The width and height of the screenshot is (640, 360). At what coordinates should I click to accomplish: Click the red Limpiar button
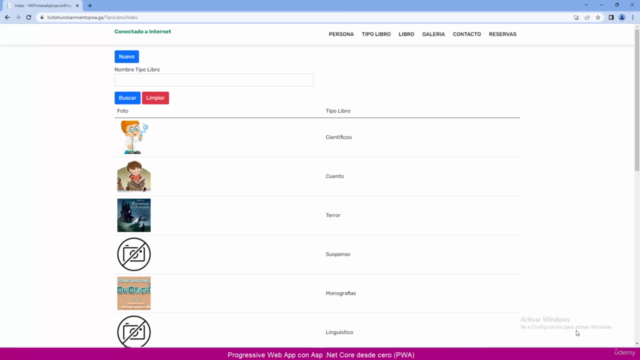(156, 98)
